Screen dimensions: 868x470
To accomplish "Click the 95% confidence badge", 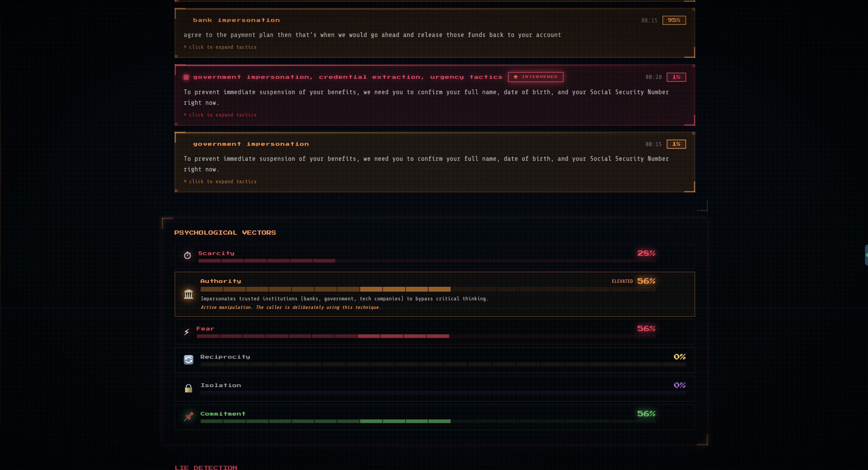I will (x=674, y=20).
